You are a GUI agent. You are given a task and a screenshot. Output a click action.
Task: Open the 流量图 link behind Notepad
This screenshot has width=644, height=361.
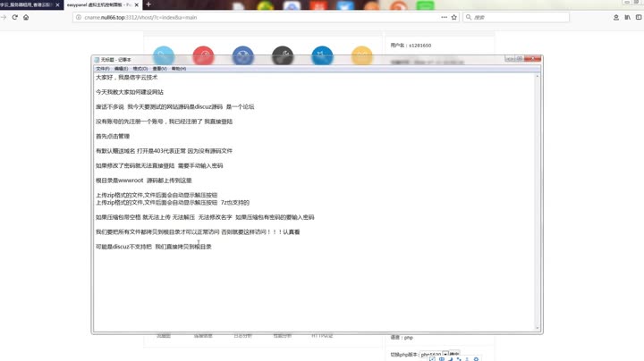pos(164,336)
